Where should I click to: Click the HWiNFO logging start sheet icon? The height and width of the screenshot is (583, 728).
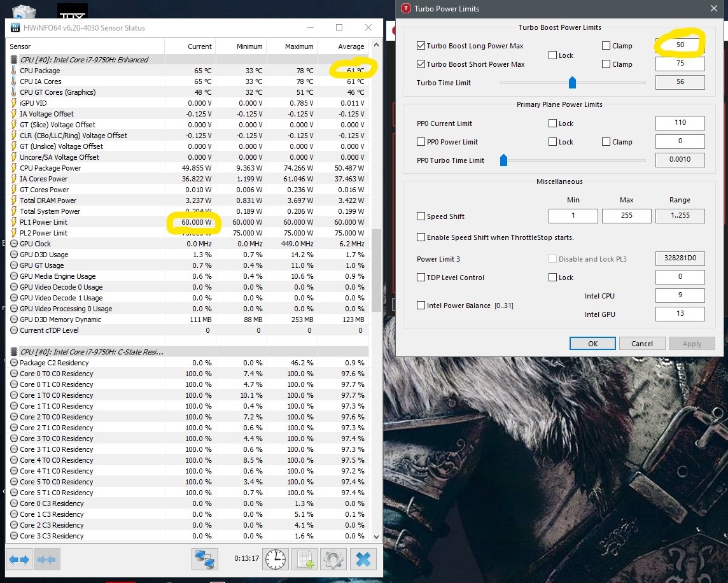pos(305,559)
